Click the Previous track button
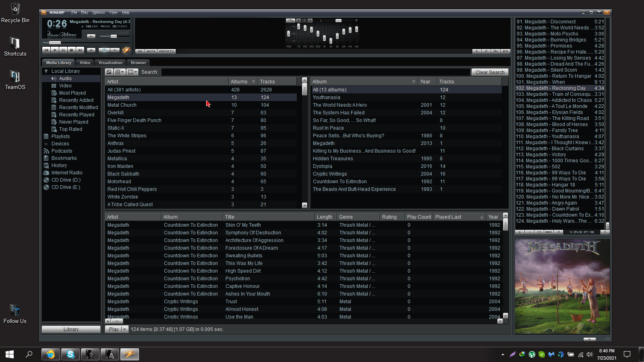 click(x=46, y=50)
